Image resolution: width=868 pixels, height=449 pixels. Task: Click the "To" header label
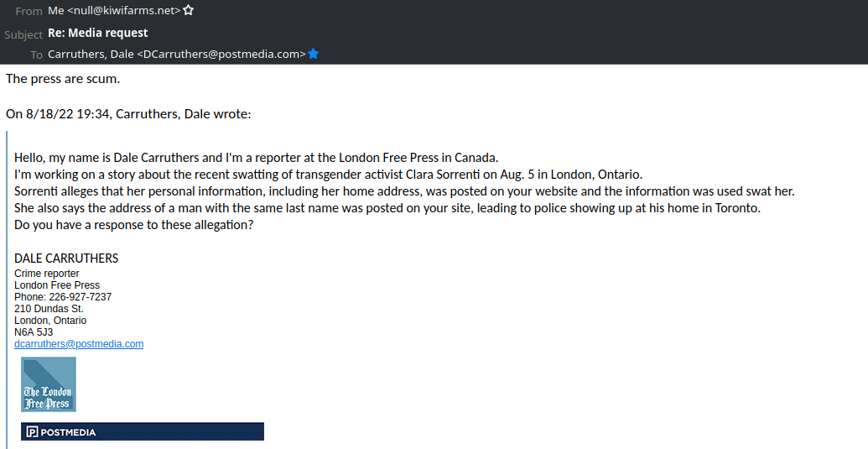(x=36, y=55)
